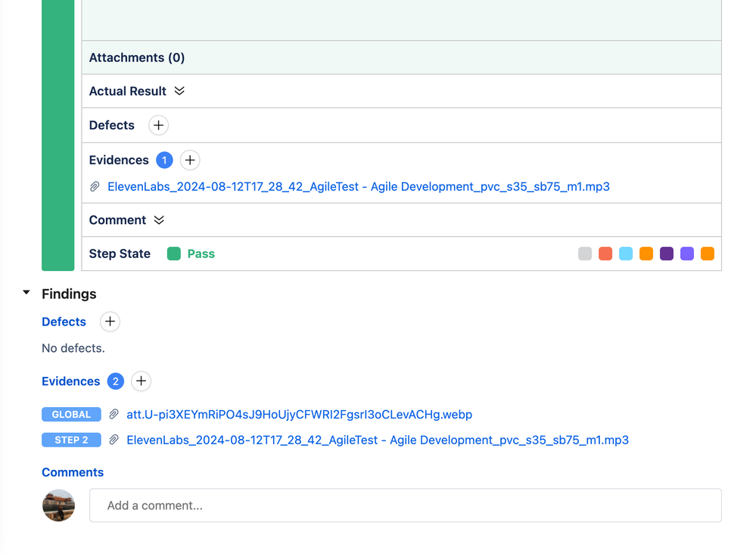Click the green Pass state indicator
This screenshot has height=554, width=756.
click(173, 254)
